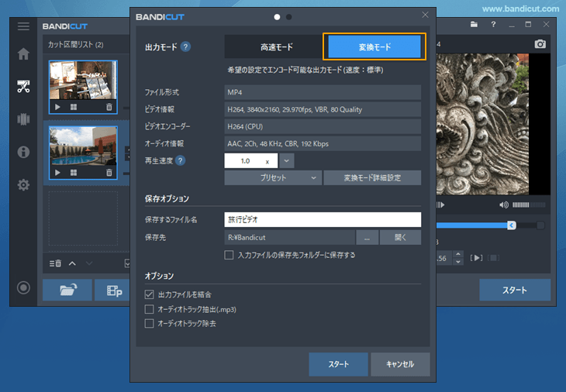Click the R:\Bandicut save path field
This screenshot has height=392, width=566.
[x=289, y=238]
